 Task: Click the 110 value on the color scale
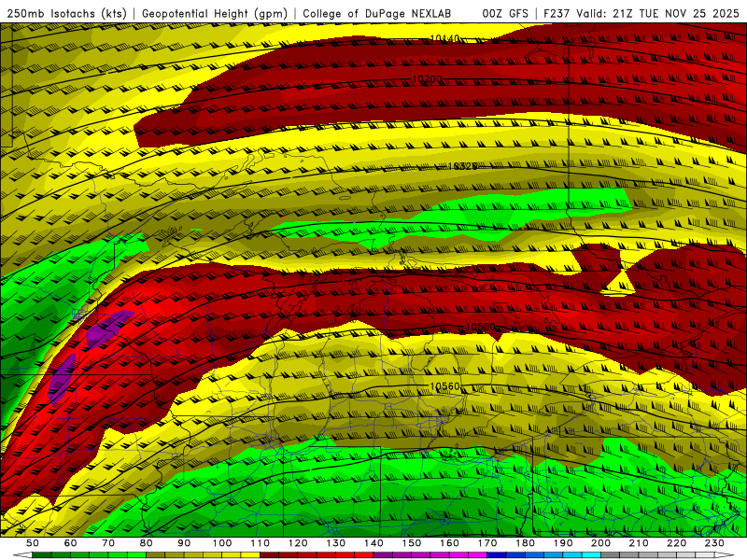pos(261,543)
